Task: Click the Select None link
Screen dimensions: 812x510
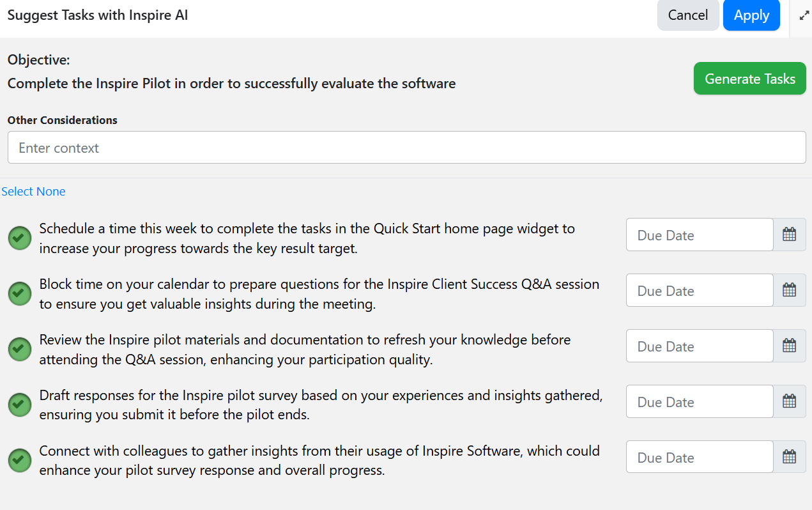Action: tap(33, 192)
